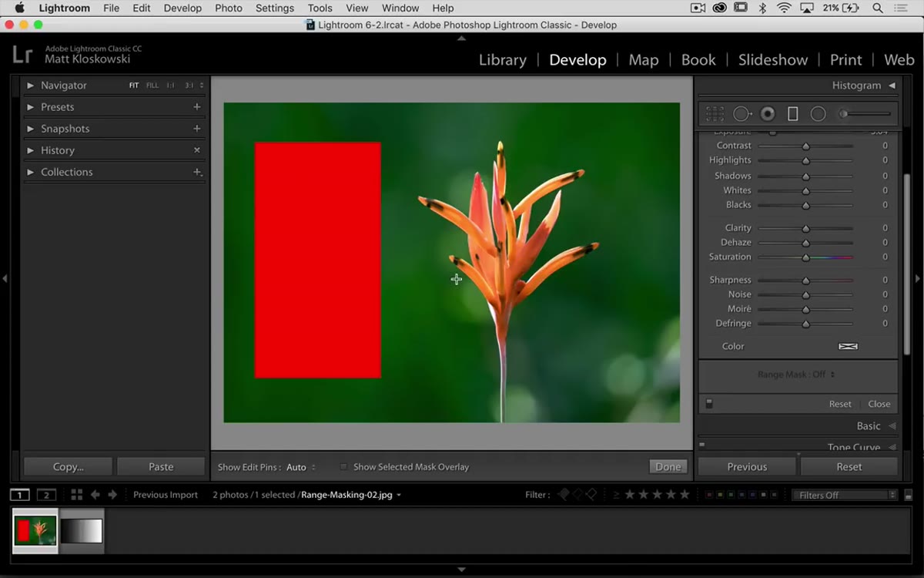Select the Radial Filter tool
Image resolution: width=924 pixels, height=578 pixels.
click(818, 114)
